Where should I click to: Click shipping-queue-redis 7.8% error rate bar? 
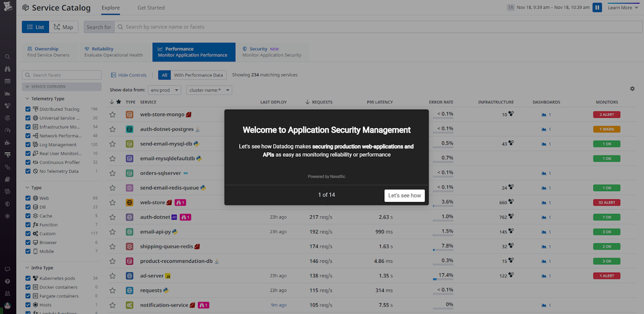pos(443,250)
